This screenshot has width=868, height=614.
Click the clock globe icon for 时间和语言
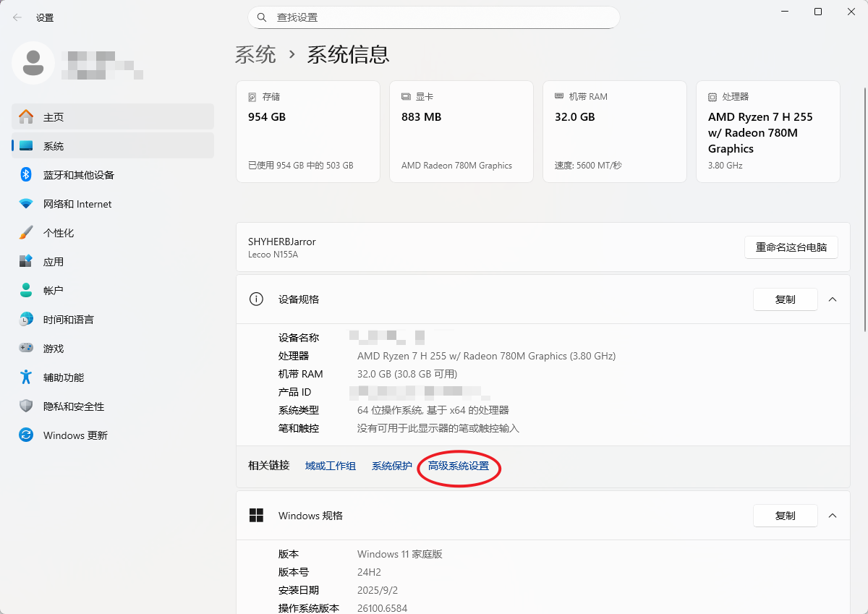coord(26,319)
